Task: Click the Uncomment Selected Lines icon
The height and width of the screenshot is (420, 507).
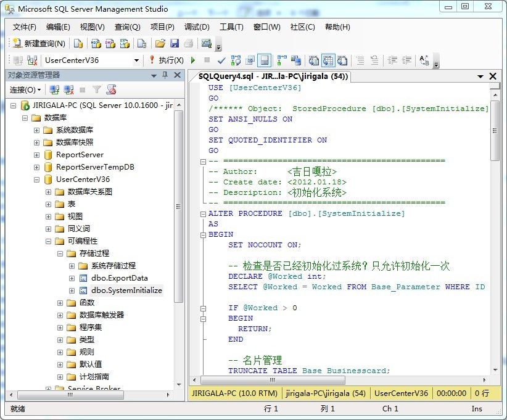Action: click(x=374, y=60)
